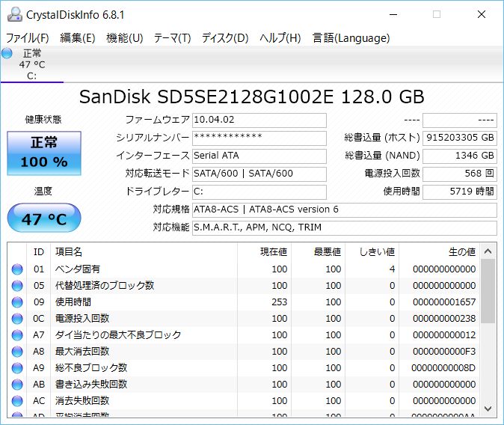Click the scroll down arrow of the attribute list
This screenshot has height=425, width=504.
[488, 409]
